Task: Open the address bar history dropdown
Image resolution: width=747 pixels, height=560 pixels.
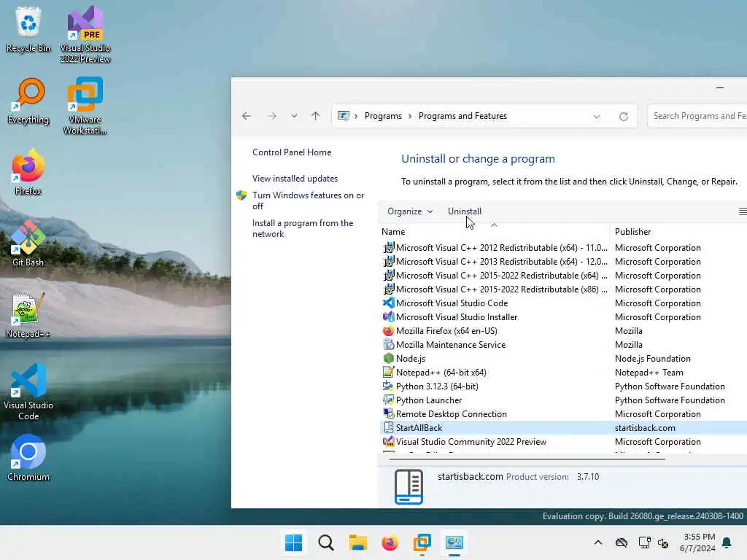Action: coord(597,116)
